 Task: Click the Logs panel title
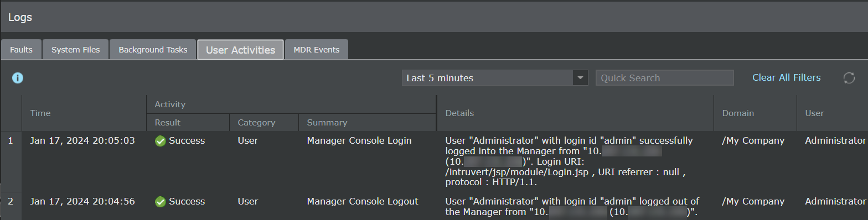[20, 17]
